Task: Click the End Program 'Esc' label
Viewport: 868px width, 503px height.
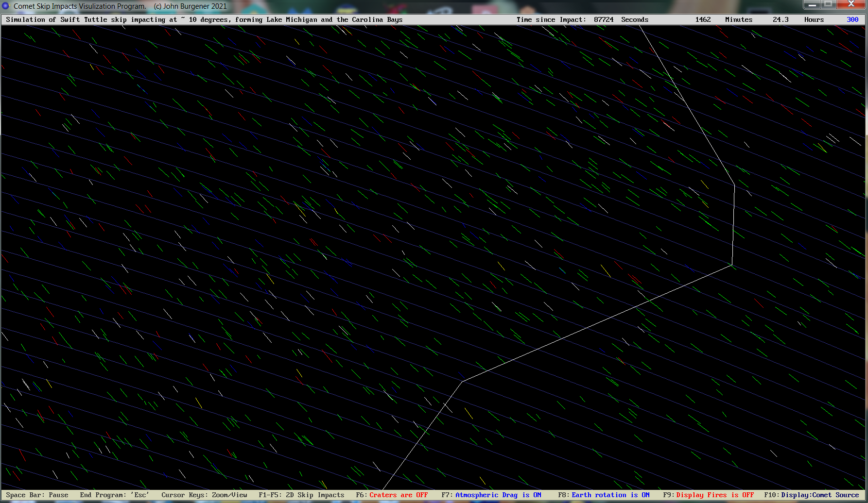Action: (x=114, y=495)
